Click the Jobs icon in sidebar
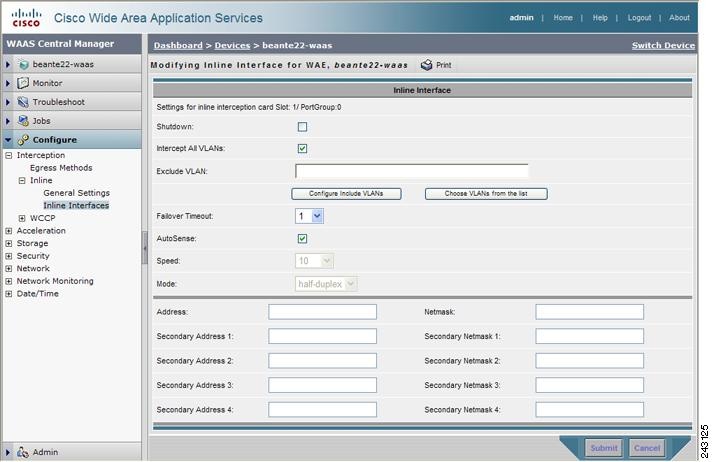 (x=23, y=121)
